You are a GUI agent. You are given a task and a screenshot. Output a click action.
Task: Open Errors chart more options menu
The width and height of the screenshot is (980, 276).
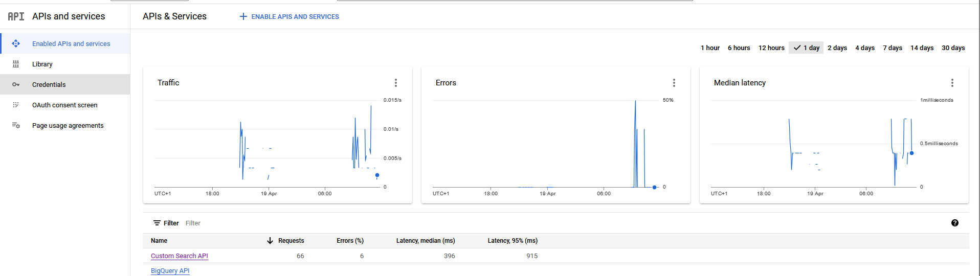click(x=674, y=83)
